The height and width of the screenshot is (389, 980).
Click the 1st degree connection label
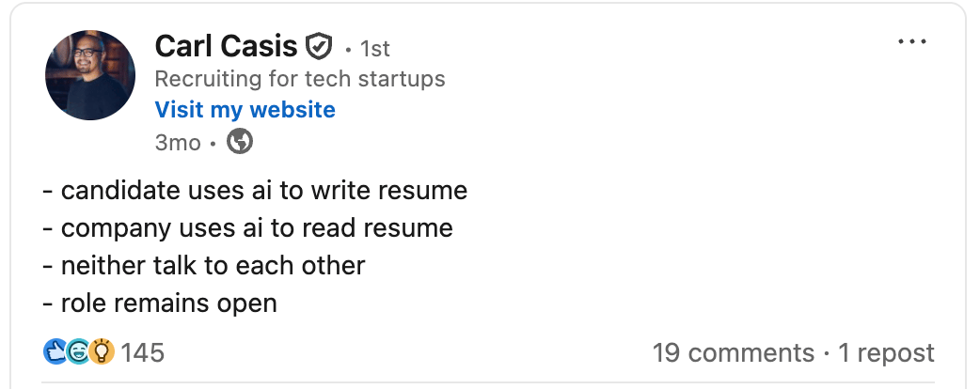374,48
